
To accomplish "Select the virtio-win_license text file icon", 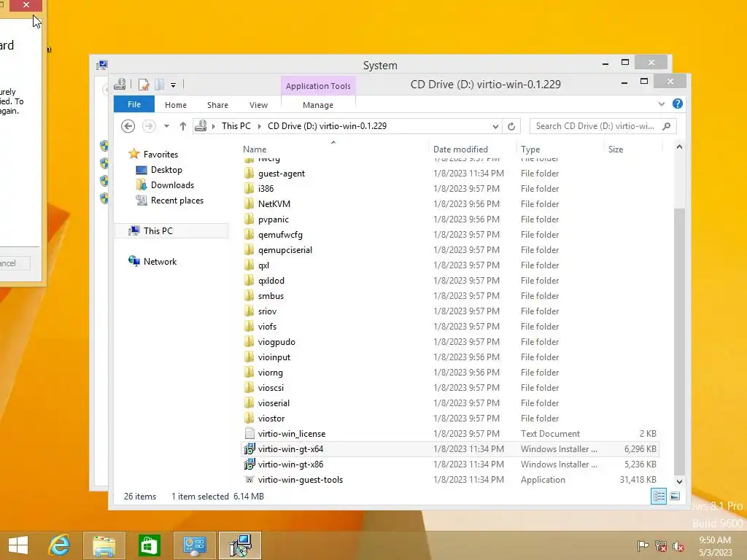I will 249,433.
